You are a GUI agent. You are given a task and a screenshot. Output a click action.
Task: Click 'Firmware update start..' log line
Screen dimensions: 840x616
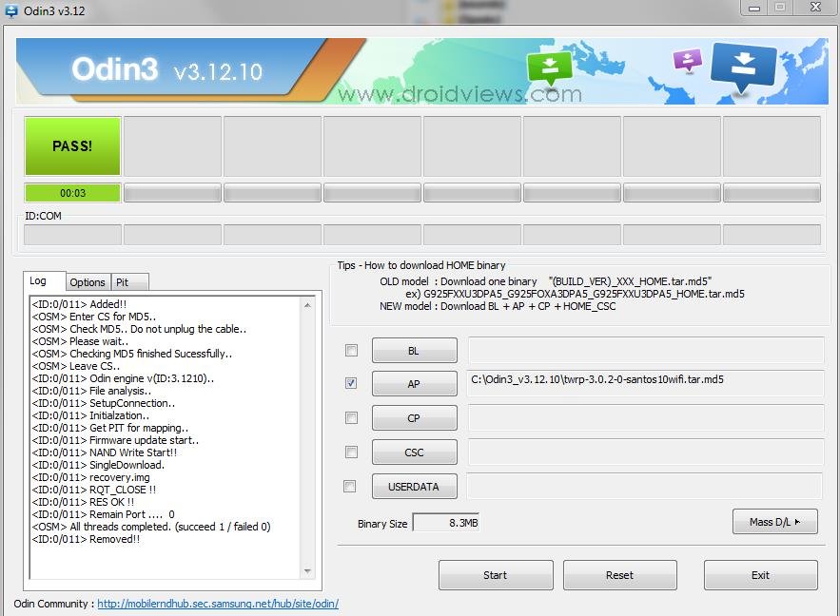click(x=115, y=440)
